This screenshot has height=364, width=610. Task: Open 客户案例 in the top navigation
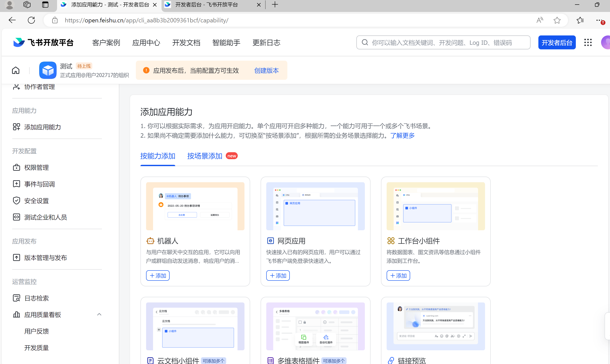(x=106, y=42)
